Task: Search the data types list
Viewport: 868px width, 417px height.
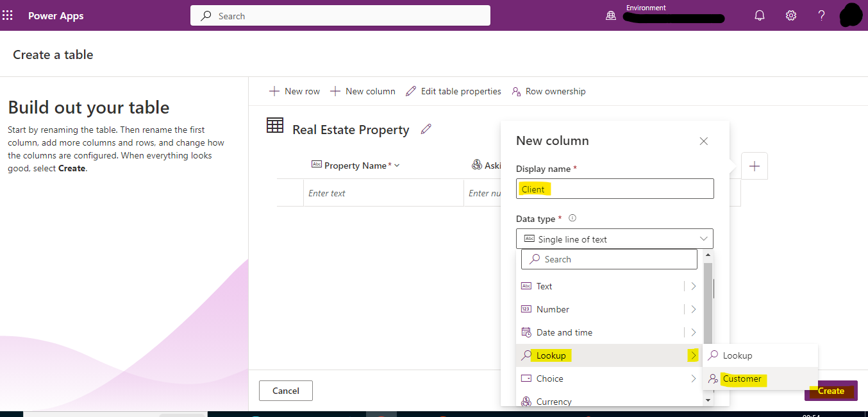Action: coord(609,259)
